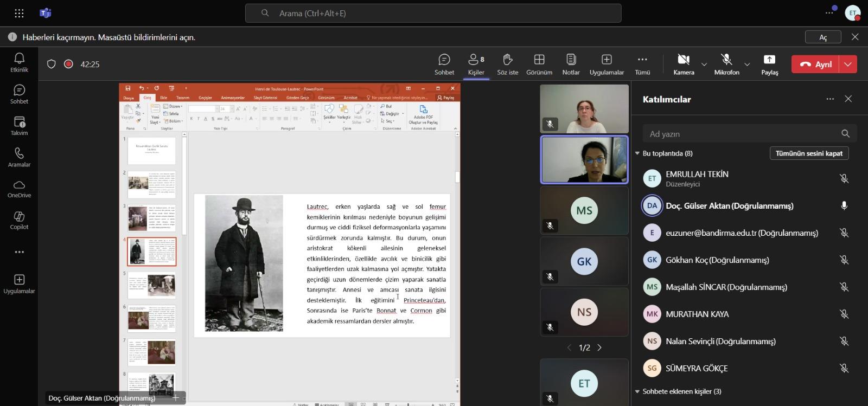Viewport: 868px width, 406px height.
Task: Toggle the Kişiler participants panel
Action: coord(476,63)
